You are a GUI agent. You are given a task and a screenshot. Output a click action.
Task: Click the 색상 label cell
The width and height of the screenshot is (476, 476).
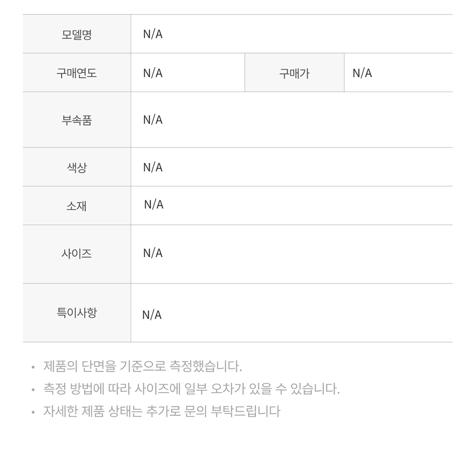pyautogui.click(x=77, y=167)
